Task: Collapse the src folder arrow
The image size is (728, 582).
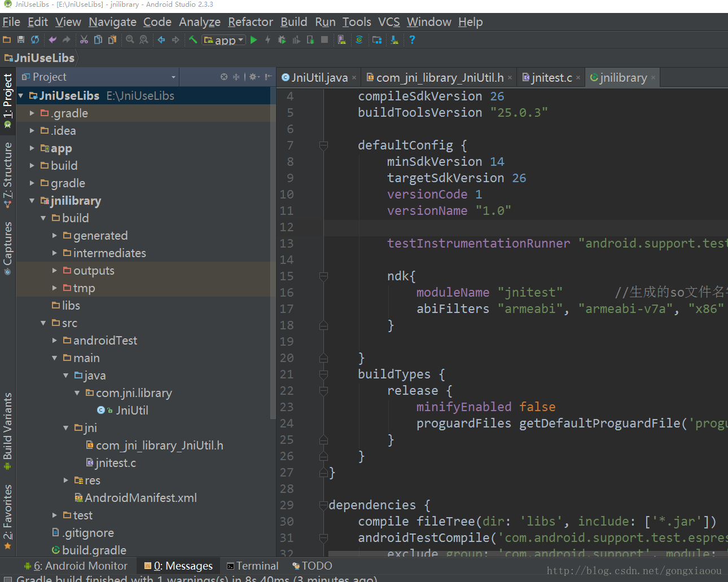Action: click(x=43, y=323)
